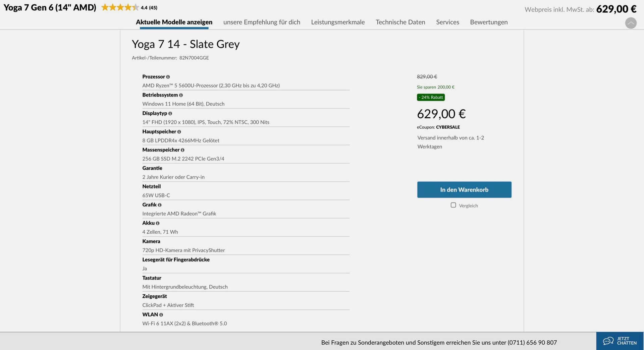Click the Versand innerhalb von ca. 1-2 Werktagen text
This screenshot has height=350, width=644.
point(450,142)
